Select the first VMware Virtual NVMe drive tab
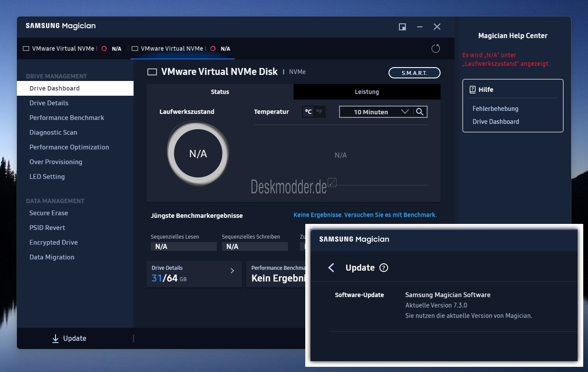 point(72,49)
